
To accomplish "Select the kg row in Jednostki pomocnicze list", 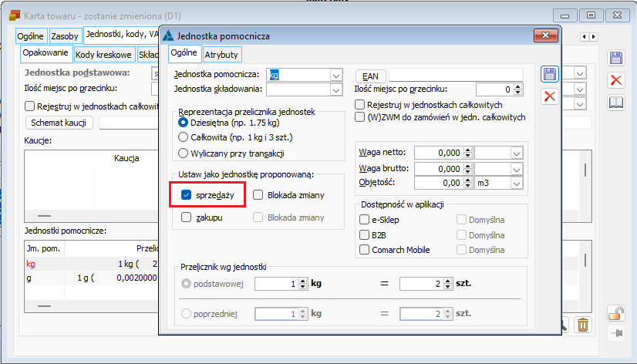I will pyautogui.click(x=91, y=264).
